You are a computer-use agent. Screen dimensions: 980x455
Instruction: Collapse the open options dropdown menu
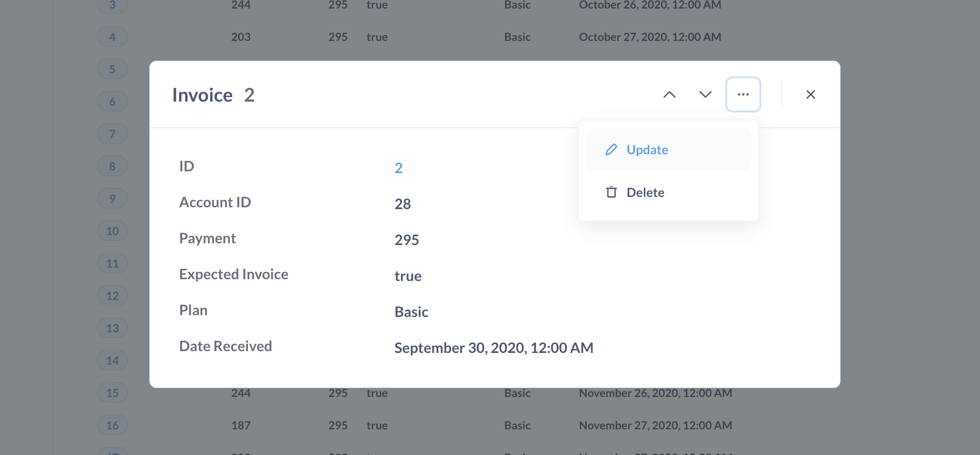point(743,94)
